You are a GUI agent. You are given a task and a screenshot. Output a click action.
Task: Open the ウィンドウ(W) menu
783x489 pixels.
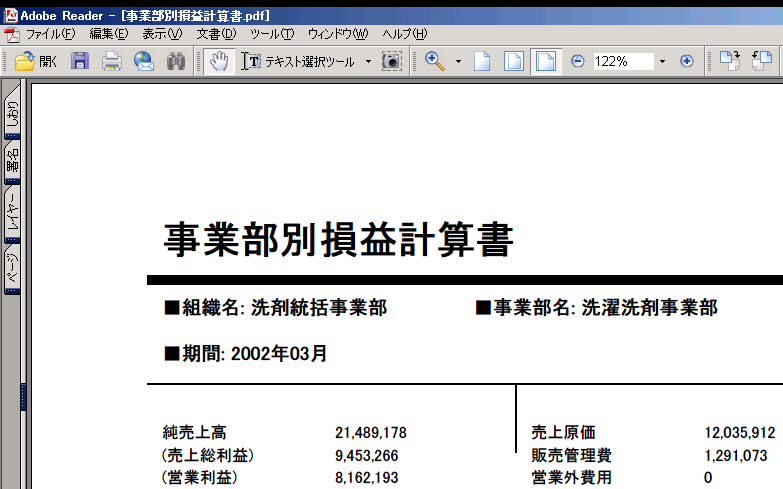coord(338,34)
